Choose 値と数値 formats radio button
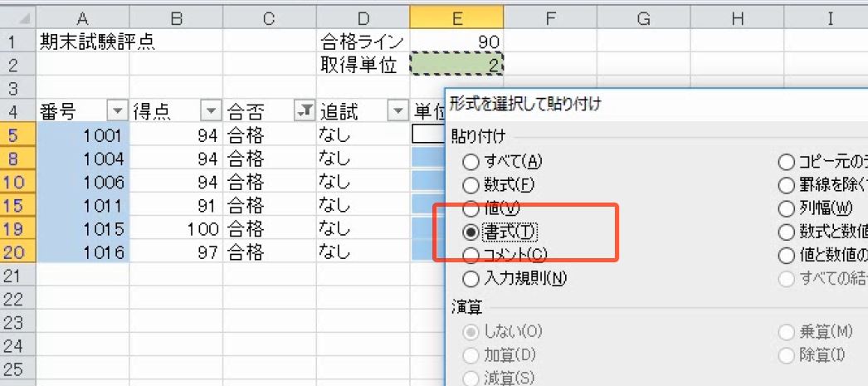This screenshot has height=386, width=868. tap(786, 256)
